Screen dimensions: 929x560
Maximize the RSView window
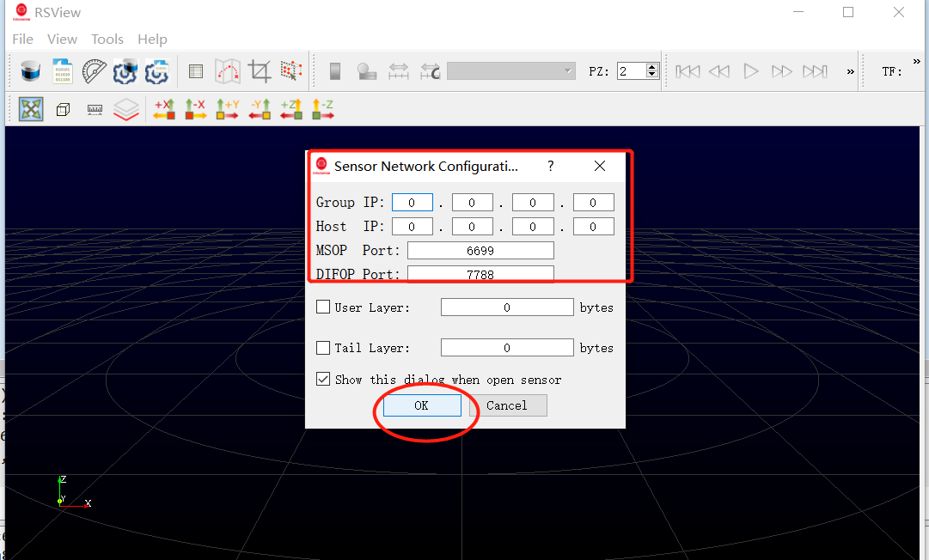pos(848,12)
